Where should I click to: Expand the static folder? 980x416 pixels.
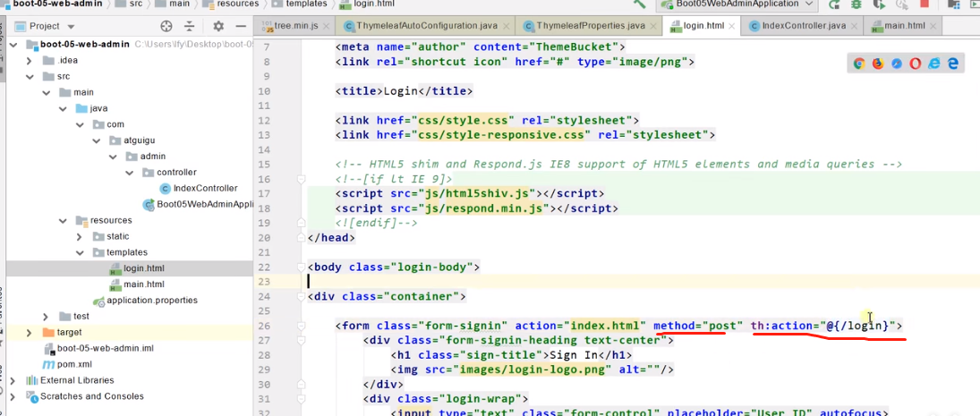click(x=80, y=237)
